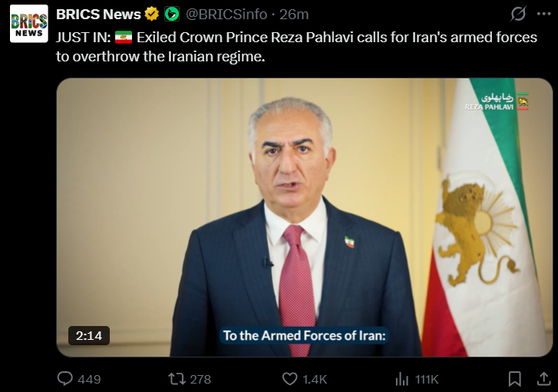Click the 2:14 video duration badge
558x392 pixels.
89,335
